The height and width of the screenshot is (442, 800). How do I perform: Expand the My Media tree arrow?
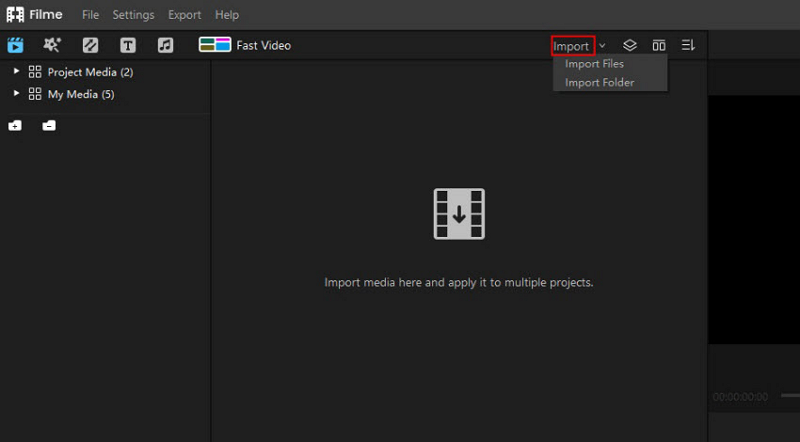click(x=16, y=93)
